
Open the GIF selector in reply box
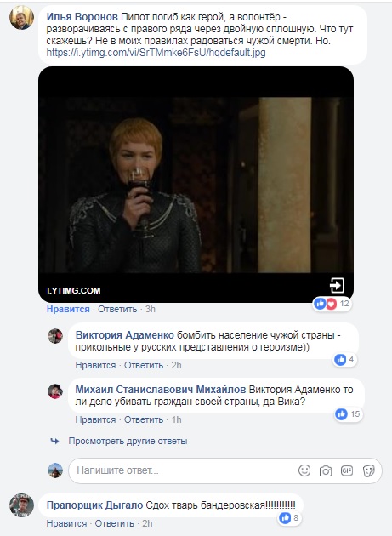tap(347, 470)
